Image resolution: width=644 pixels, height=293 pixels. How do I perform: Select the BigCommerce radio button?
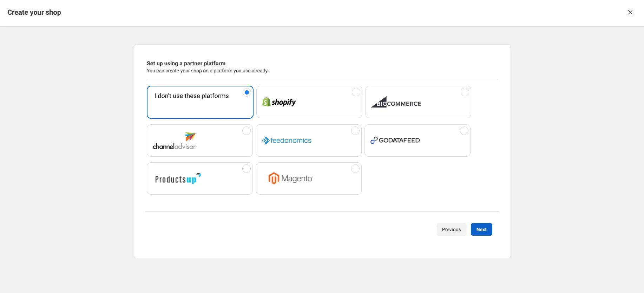[465, 92]
